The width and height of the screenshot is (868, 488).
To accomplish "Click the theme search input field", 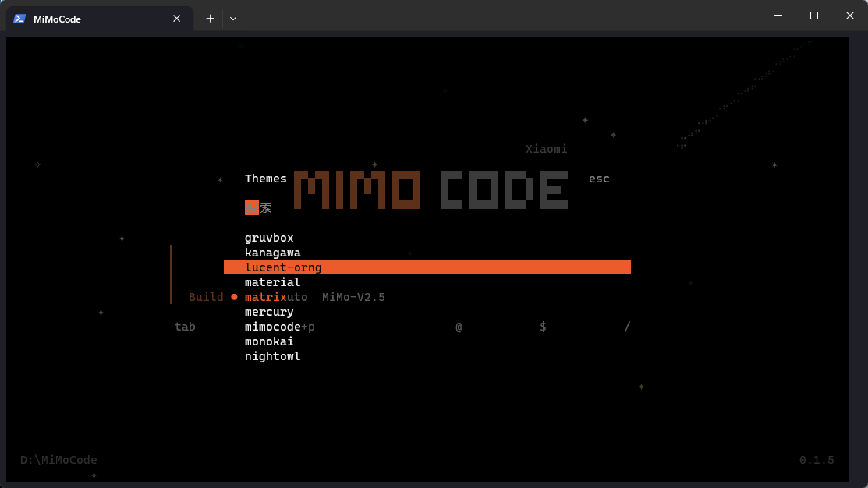I will tap(258, 208).
